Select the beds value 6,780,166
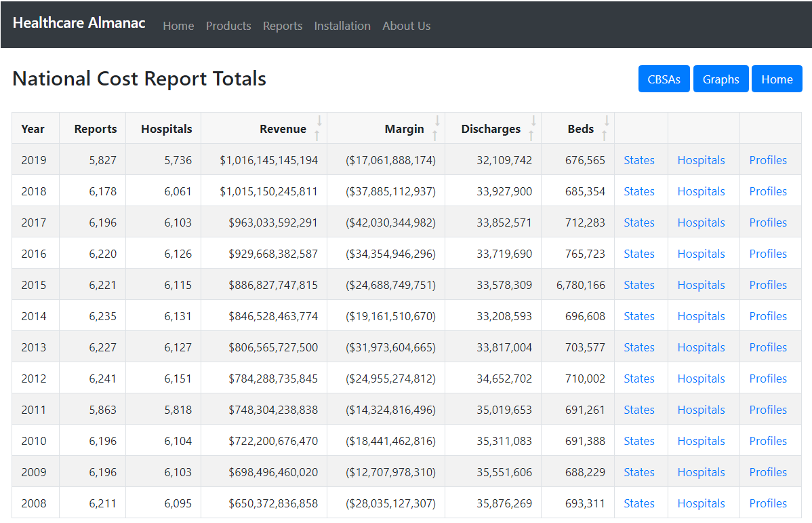This screenshot has width=812, height=523. click(x=580, y=285)
